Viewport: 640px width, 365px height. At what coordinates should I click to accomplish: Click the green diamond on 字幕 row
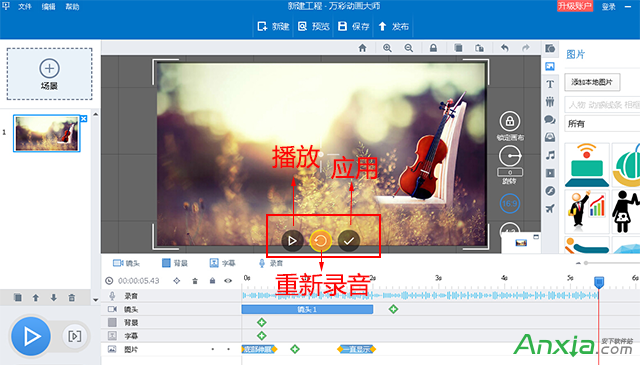click(262, 336)
